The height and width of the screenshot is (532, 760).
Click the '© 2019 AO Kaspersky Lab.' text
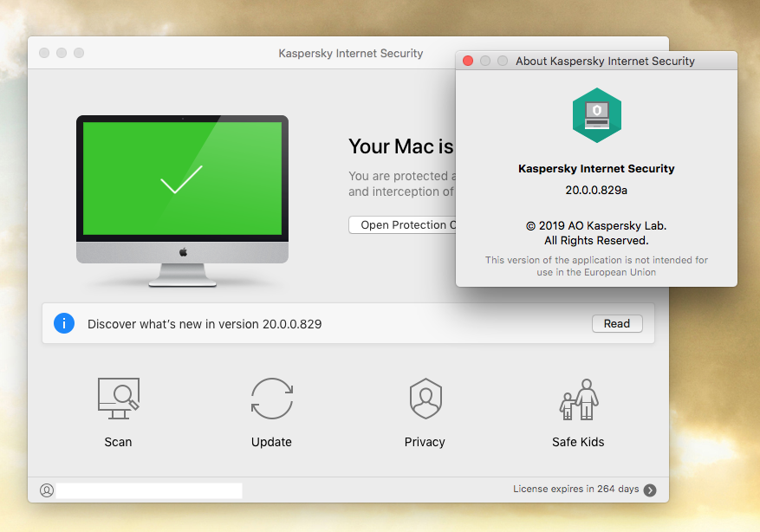pos(596,226)
